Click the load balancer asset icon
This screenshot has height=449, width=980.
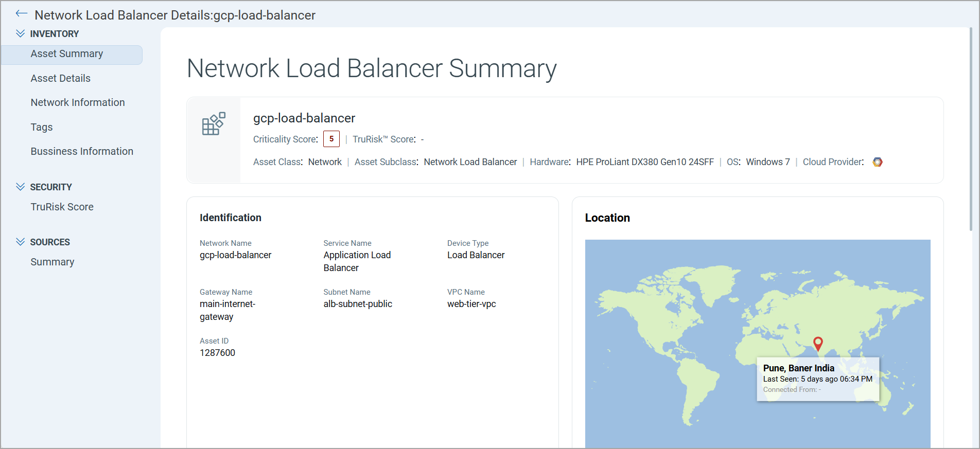214,124
